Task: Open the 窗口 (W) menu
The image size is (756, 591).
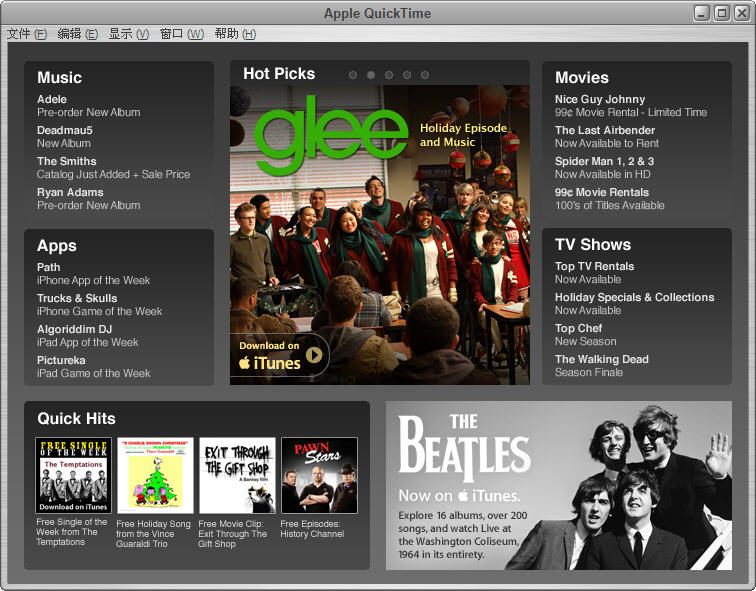Action: coord(181,34)
